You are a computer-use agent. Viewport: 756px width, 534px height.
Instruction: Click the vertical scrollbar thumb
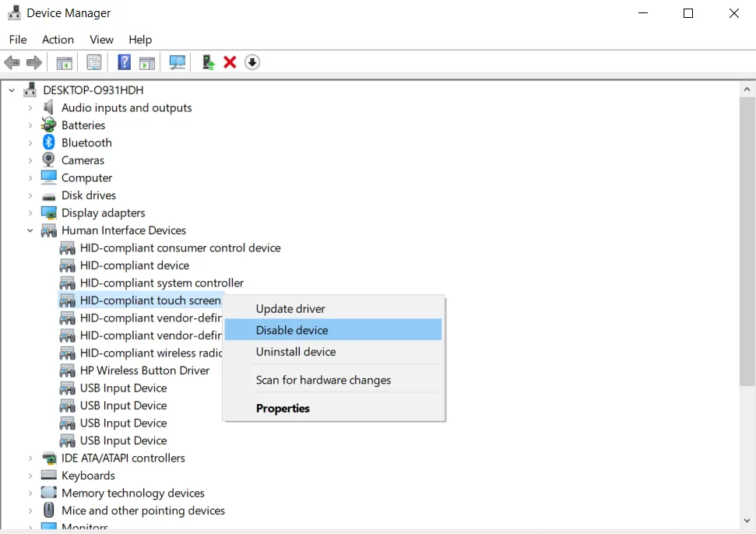[747, 241]
